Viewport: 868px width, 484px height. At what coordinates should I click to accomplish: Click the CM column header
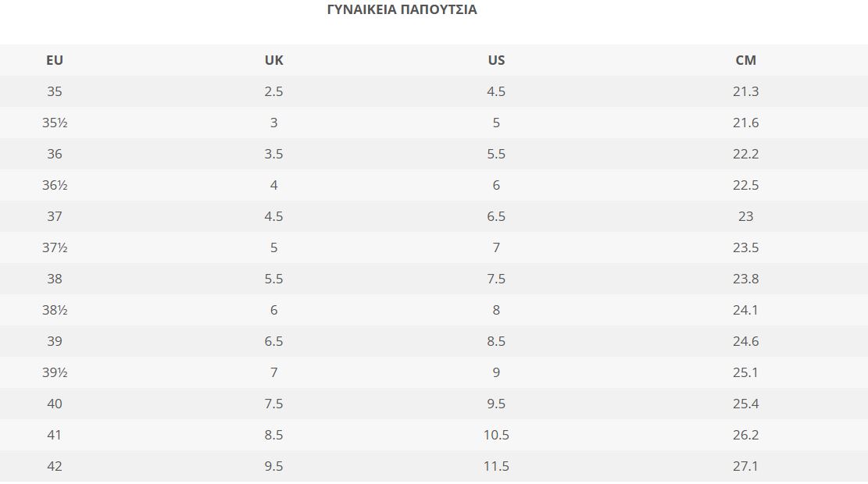pos(745,60)
